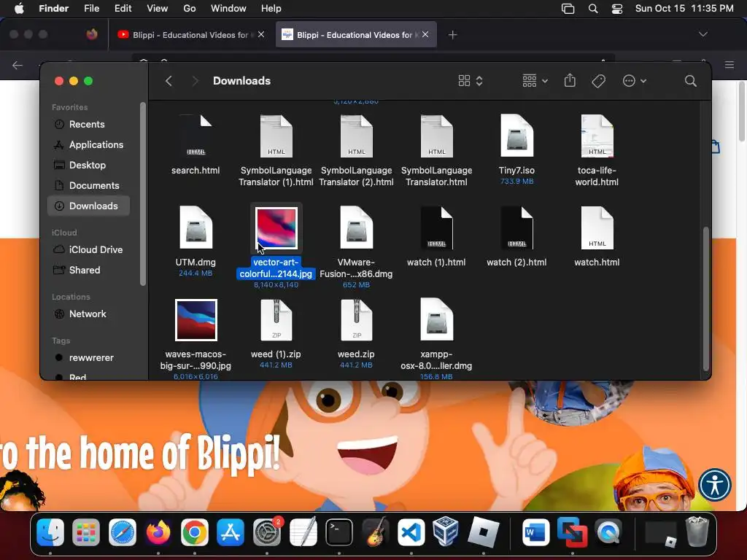Open Google Chrome from the Dock
The image size is (747, 560).
point(194,532)
